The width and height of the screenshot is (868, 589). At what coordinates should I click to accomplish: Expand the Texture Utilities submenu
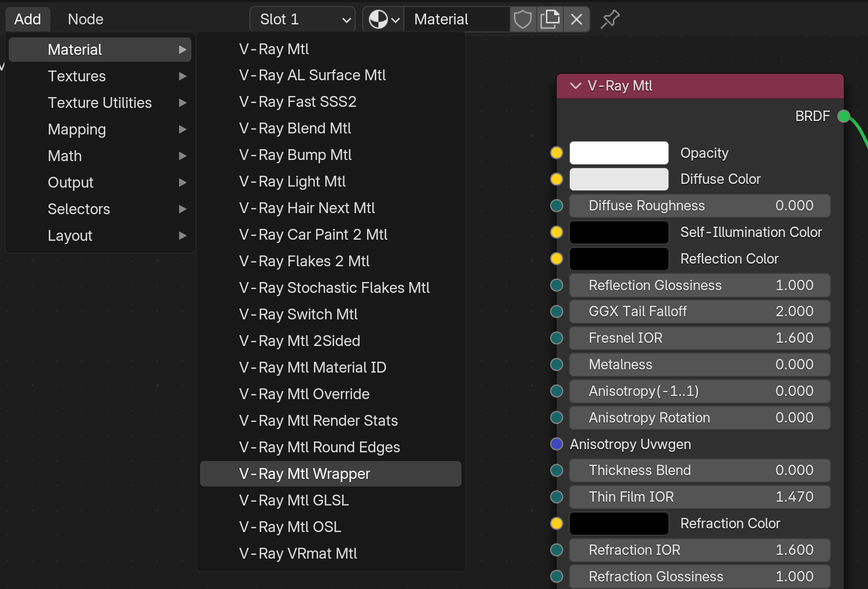point(100,103)
